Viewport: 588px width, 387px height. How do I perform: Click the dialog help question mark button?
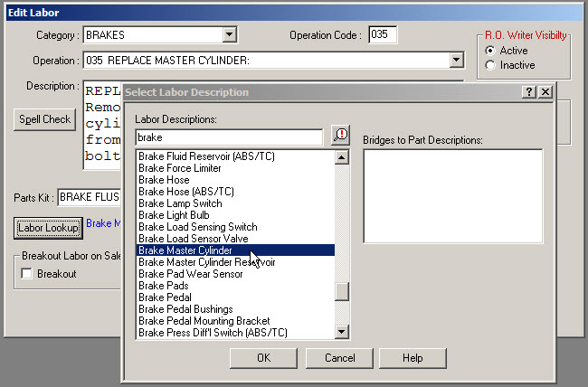pos(529,92)
